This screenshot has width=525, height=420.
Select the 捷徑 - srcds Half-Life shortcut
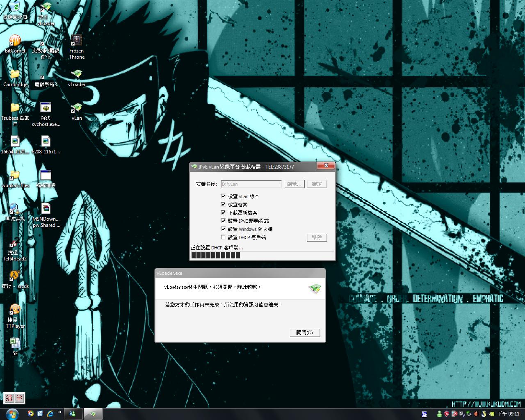coord(15,280)
